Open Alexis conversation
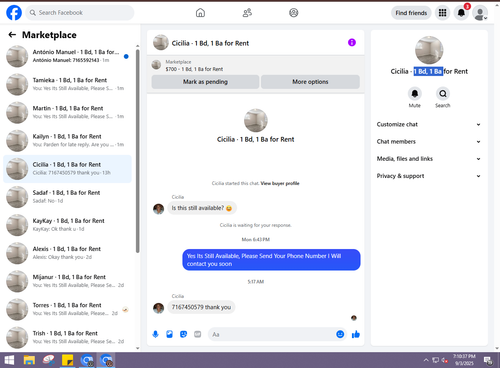Viewport: 500px width, 368px height. [67, 253]
